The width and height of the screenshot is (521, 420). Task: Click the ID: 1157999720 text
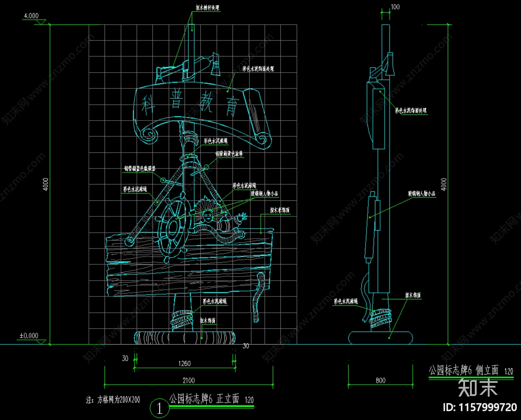pyautogui.click(x=480, y=407)
